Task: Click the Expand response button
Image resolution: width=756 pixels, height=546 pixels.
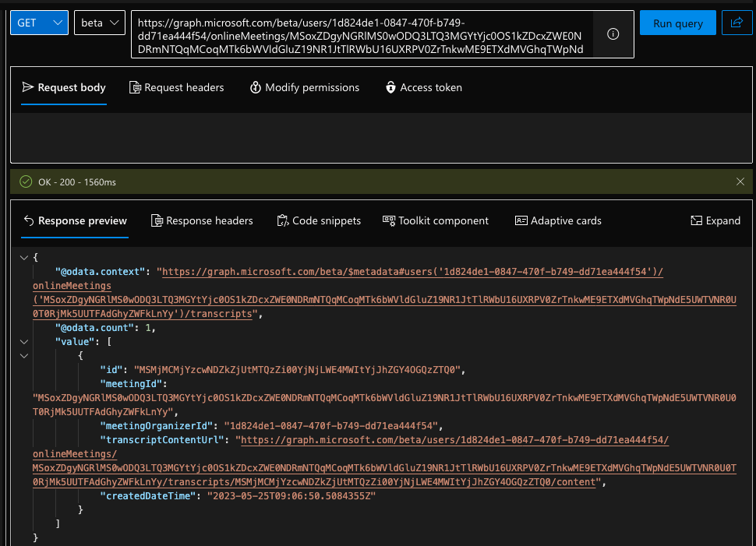Action: coord(715,220)
